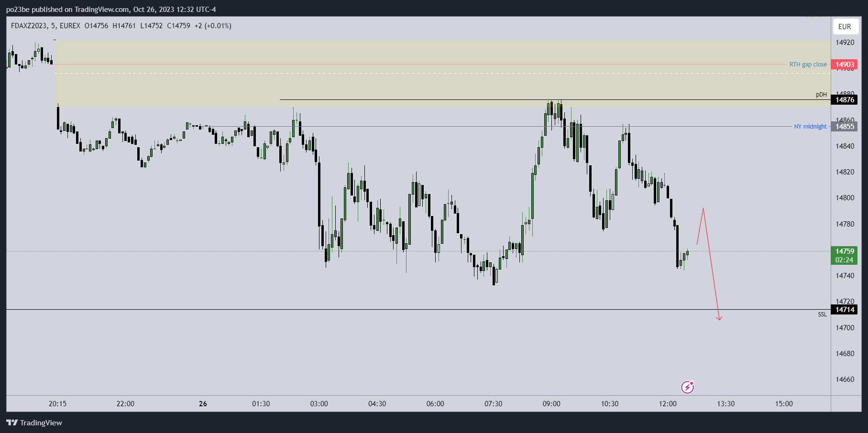Open the EUR currency selector

pyautogui.click(x=845, y=27)
